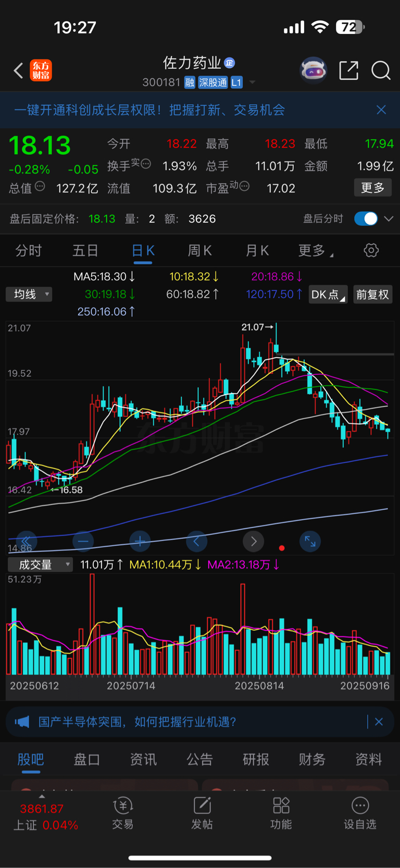The image size is (400, 868).
Task: Tap the 深股通 badge
Action: point(213,82)
